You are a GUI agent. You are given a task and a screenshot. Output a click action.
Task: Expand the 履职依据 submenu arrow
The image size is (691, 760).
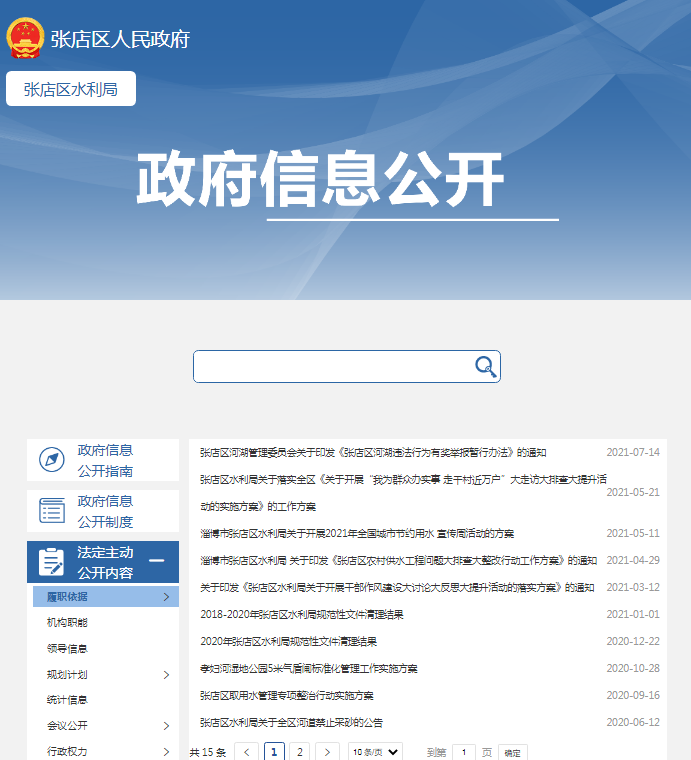(166, 597)
